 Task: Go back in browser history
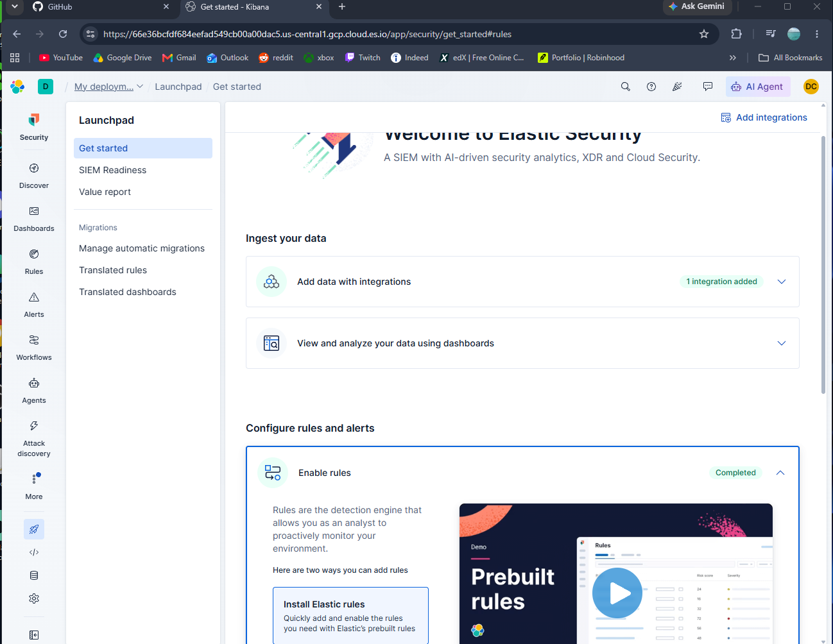click(x=17, y=34)
